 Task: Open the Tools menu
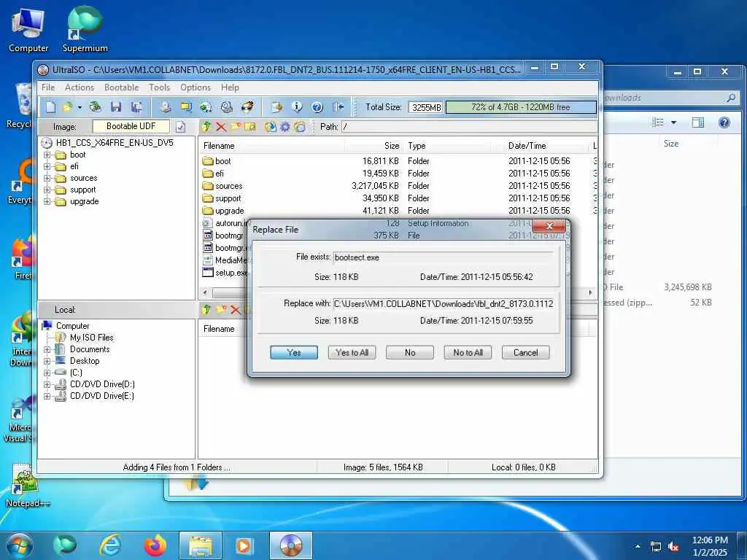pyautogui.click(x=159, y=87)
